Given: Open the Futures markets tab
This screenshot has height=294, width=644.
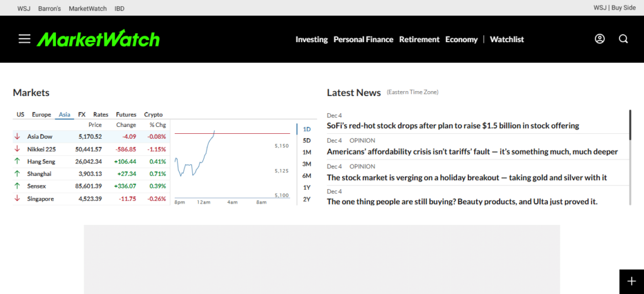Looking at the screenshot, I should tap(126, 114).
